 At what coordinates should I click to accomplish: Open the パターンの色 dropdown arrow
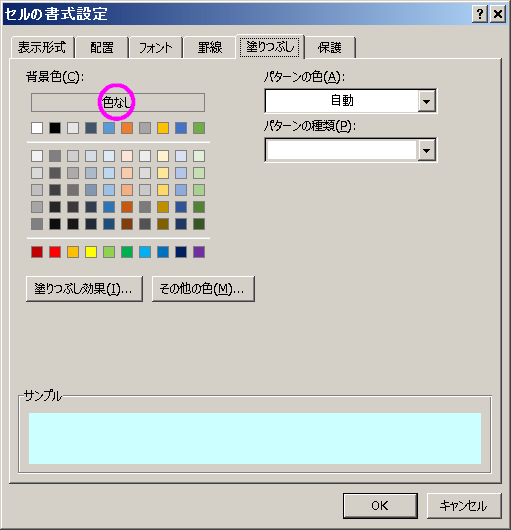[427, 101]
